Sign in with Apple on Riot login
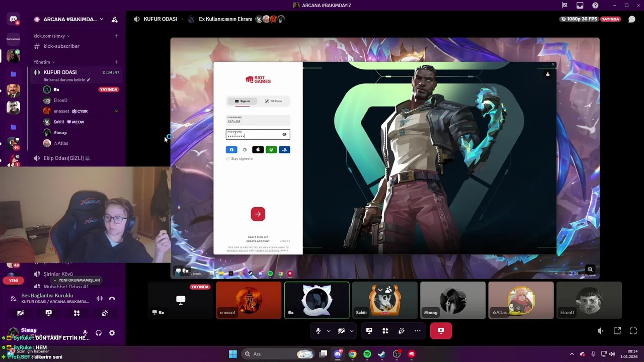This screenshot has width=644, height=362. pos(258,149)
